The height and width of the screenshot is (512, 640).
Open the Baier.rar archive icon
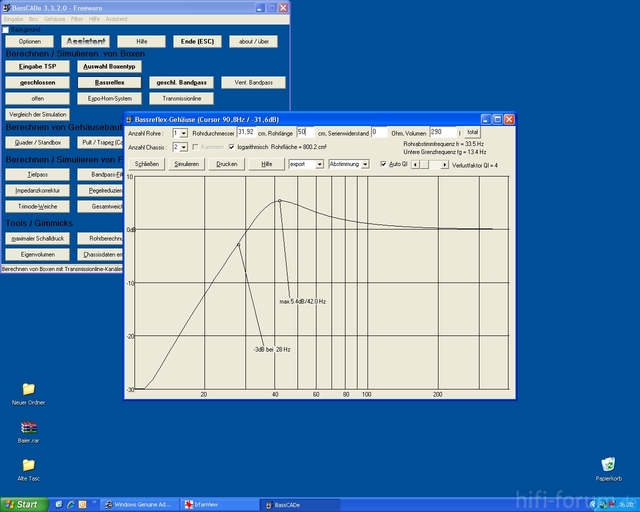(x=28, y=428)
